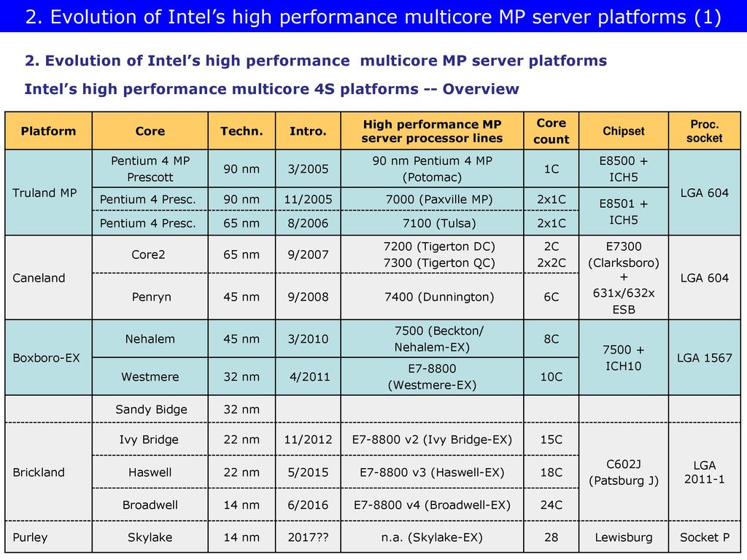This screenshot has height=560, width=747.
Task: Click the '11/2005' intro date
Action: (x=309, y=199)
